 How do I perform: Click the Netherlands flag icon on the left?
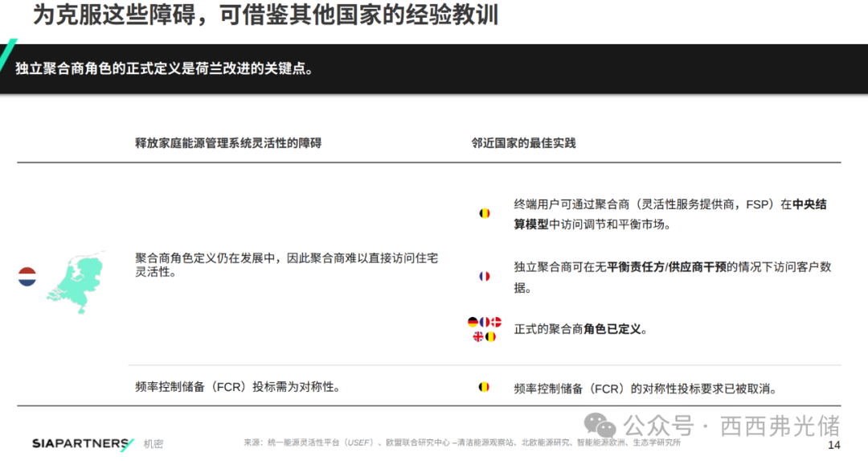point(27,277)
